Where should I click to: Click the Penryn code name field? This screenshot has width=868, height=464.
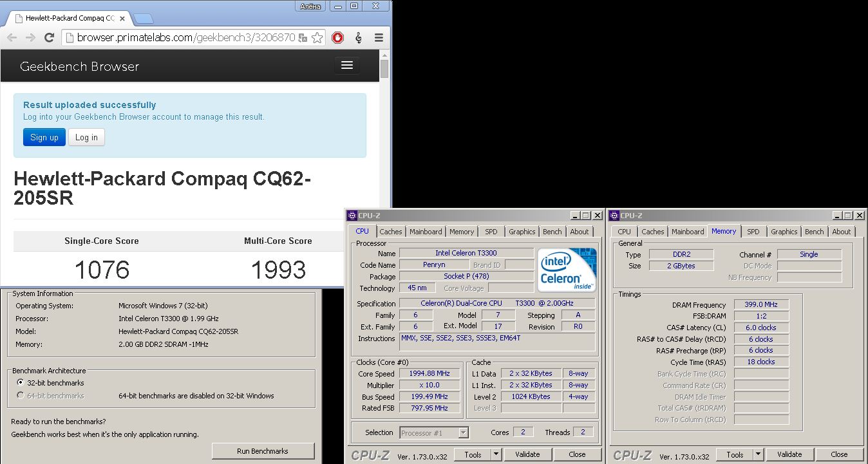[x=433, y=265]
